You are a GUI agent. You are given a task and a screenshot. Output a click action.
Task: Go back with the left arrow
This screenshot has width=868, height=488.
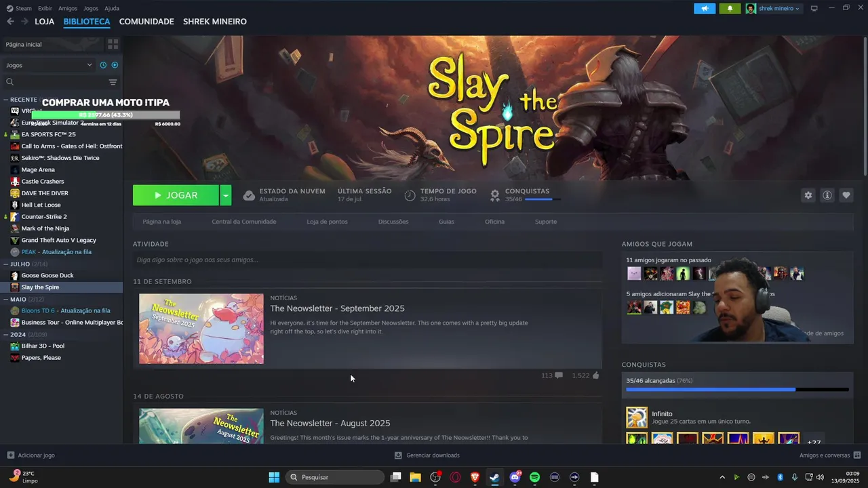coord(10,22)
